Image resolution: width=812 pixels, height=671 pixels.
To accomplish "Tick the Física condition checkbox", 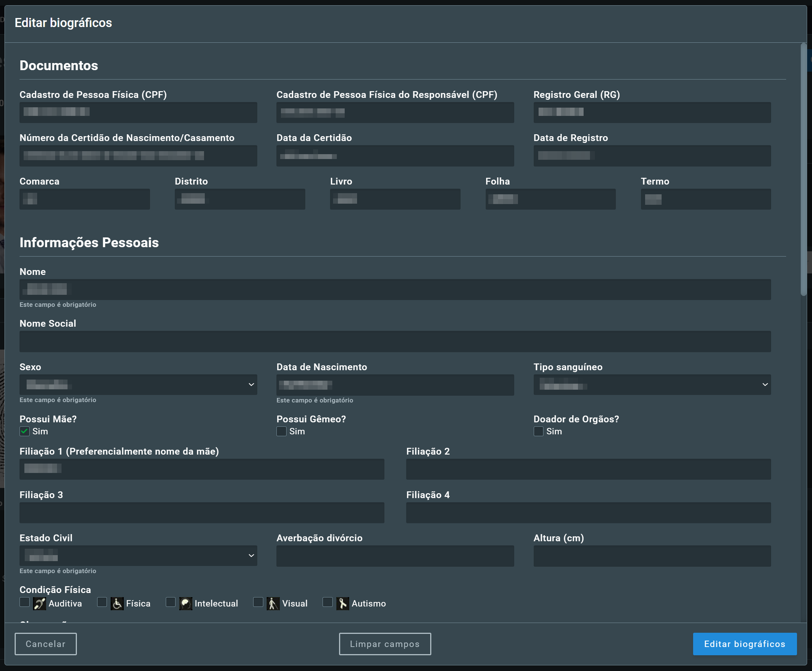I will [102, 602].
